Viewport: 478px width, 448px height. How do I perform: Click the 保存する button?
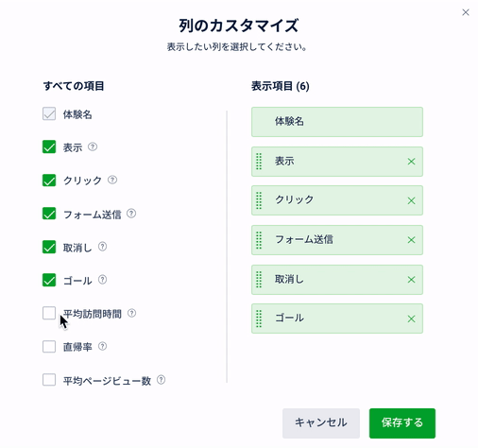(x=402, y=423)
